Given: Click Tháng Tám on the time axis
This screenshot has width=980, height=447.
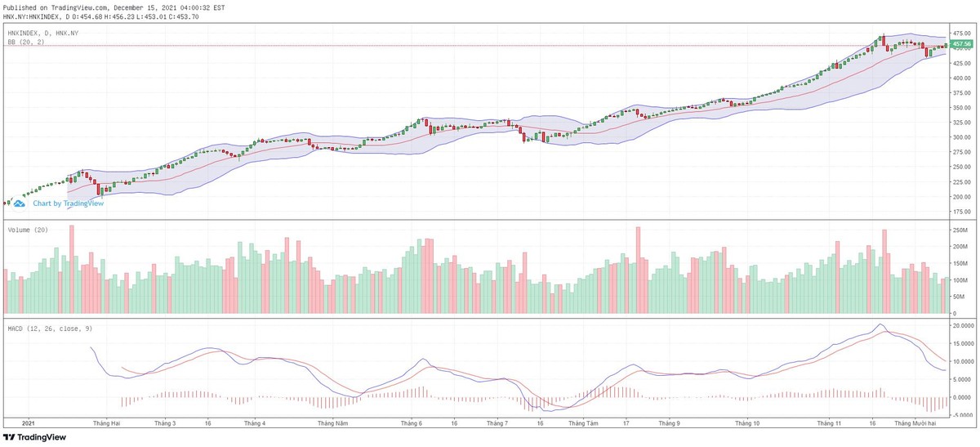Looking at the screenshot, I should pyautogui.click(x=583, y=423).
